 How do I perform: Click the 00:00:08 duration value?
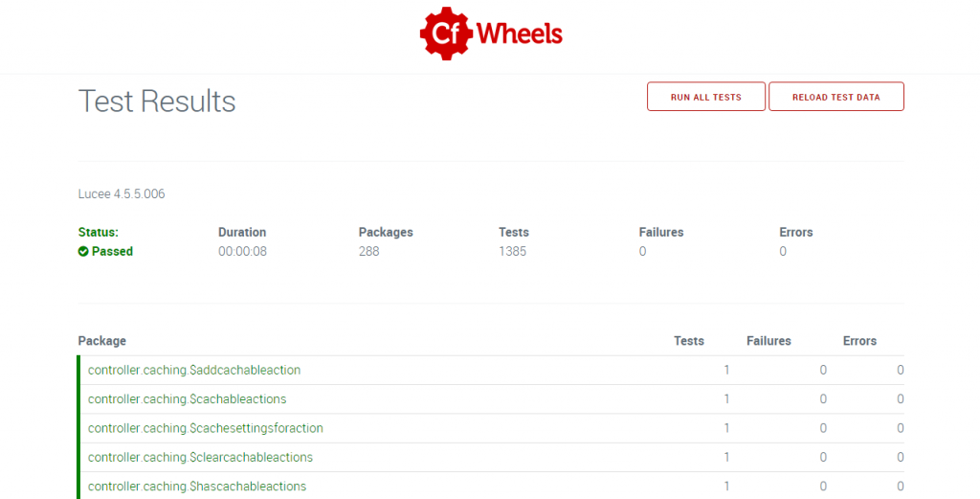point(242,251)
